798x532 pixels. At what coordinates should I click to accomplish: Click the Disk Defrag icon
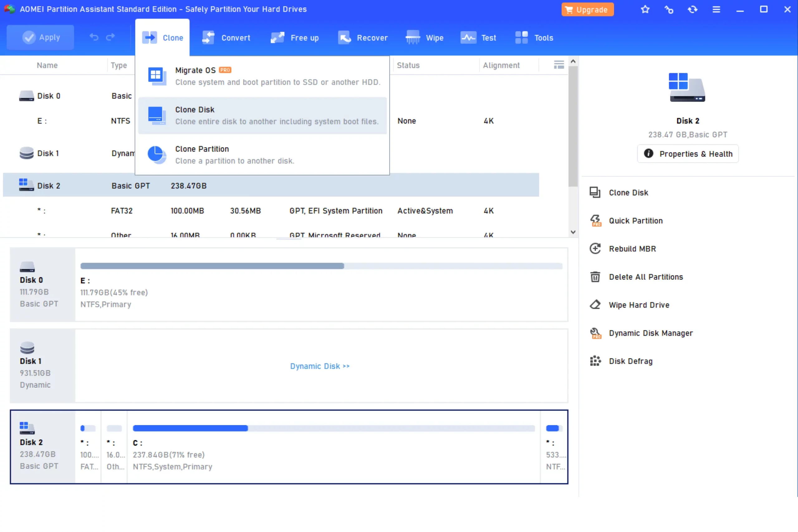pyautogui.click(x=595, y=361)
